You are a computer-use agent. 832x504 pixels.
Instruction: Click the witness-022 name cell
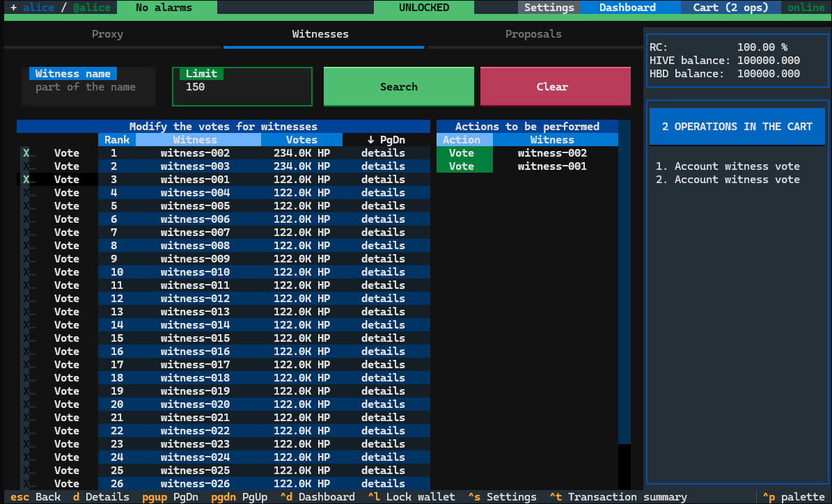[195, 431]
